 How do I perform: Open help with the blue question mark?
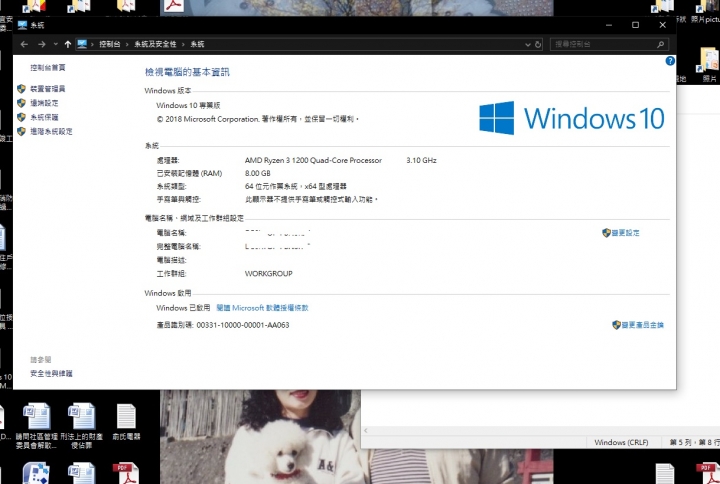[670, 61]
